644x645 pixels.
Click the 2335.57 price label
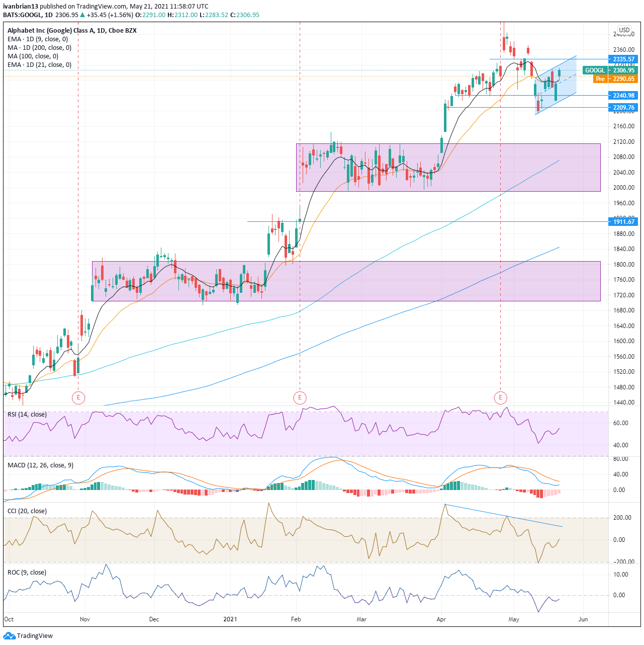623,59
